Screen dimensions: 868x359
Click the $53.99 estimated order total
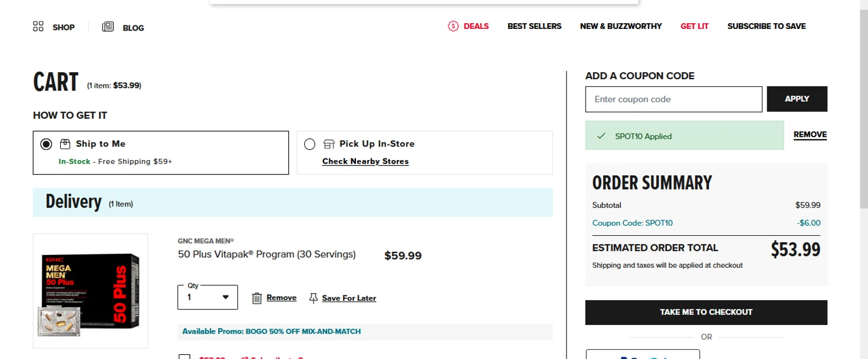click(795, 250)
